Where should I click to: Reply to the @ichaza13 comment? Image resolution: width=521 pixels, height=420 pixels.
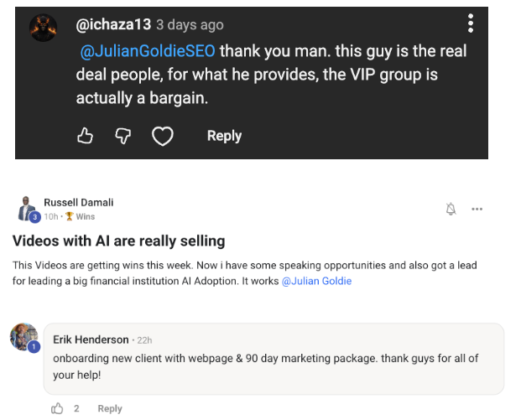pos(224,136)
